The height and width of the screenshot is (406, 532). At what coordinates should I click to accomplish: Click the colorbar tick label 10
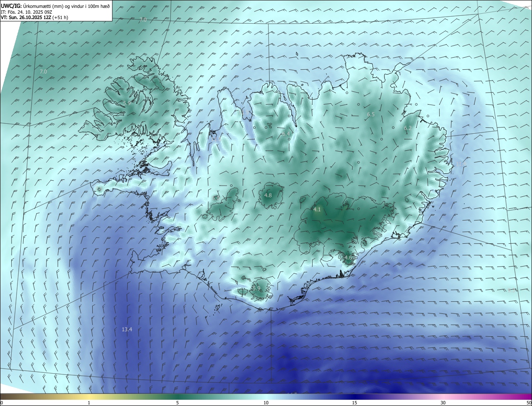[x=266, y=403]
